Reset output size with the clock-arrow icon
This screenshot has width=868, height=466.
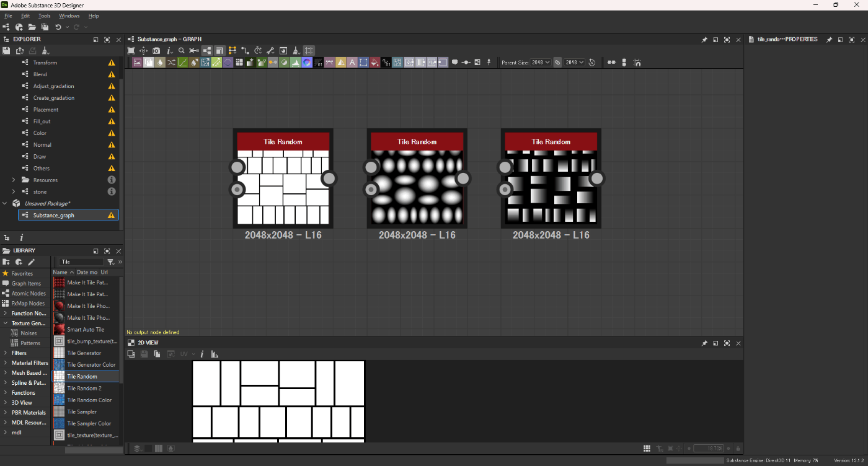(592, 63)
